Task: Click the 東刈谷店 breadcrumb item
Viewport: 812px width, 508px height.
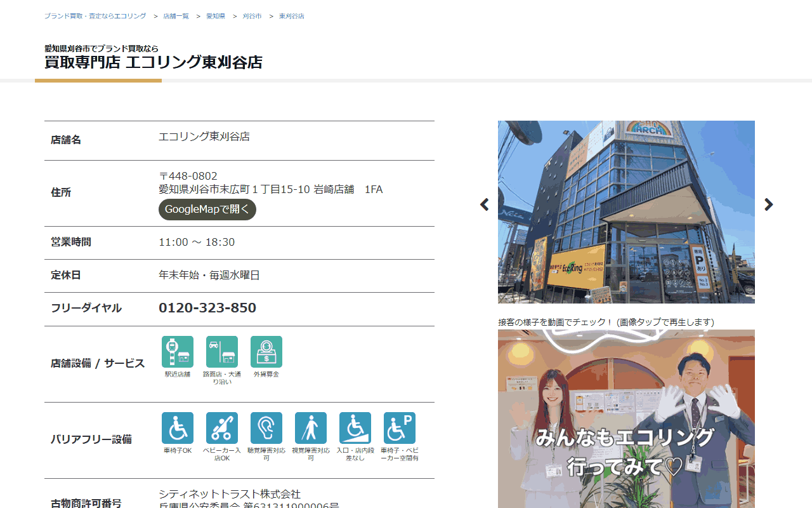Action: tap(292, 16)
